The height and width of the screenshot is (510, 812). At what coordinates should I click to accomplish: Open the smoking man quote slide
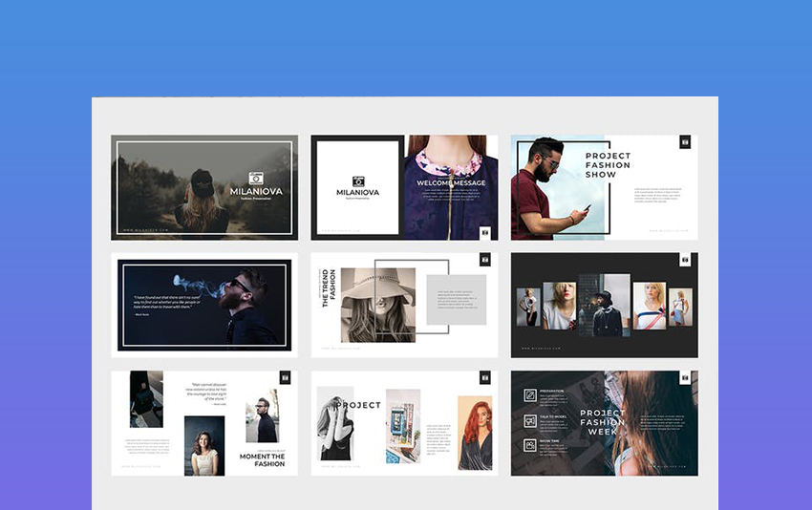click(203, 305)
